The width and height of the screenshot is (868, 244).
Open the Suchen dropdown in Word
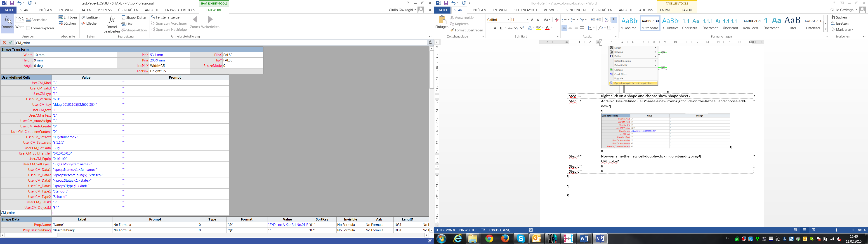(850, 17)
